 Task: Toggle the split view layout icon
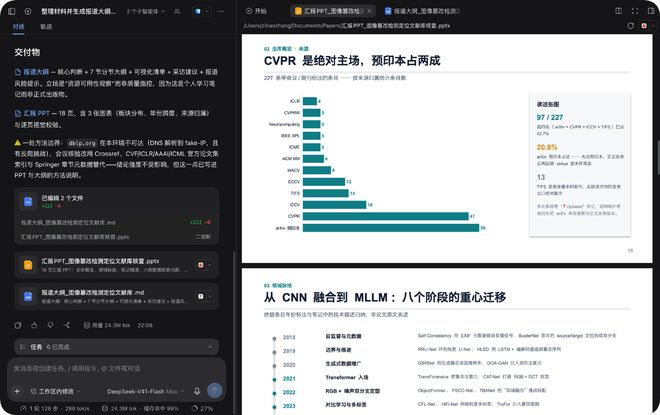pos(619,11)
